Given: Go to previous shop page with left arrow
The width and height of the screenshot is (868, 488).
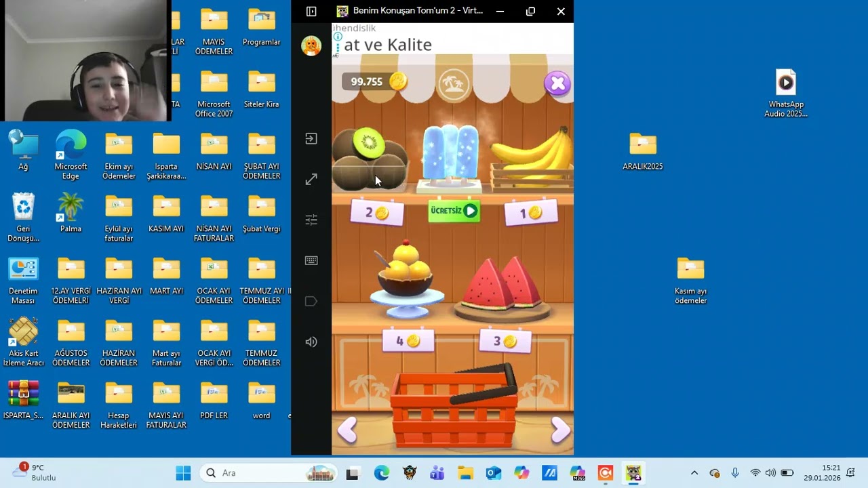Looking at the screenshot, I should tap(347, 430).
